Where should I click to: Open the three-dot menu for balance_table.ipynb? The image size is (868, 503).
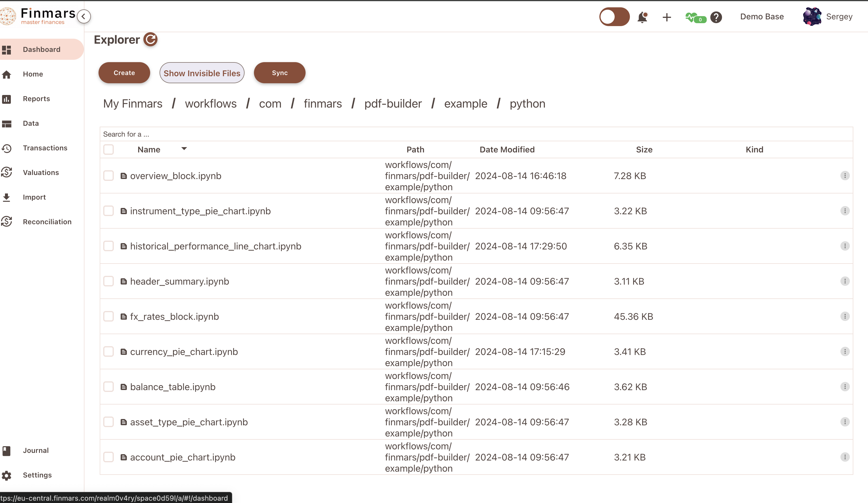845,386
